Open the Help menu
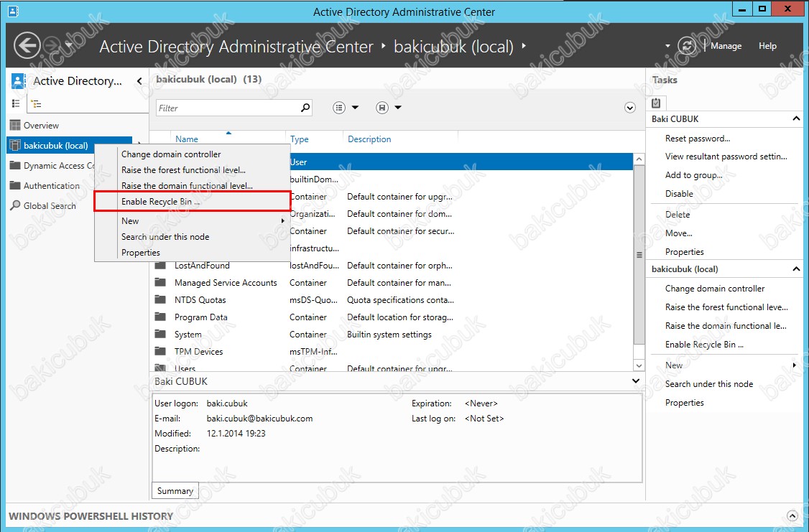Image resolution: width=809 pixels, height=532 pixels. point(767,46)
